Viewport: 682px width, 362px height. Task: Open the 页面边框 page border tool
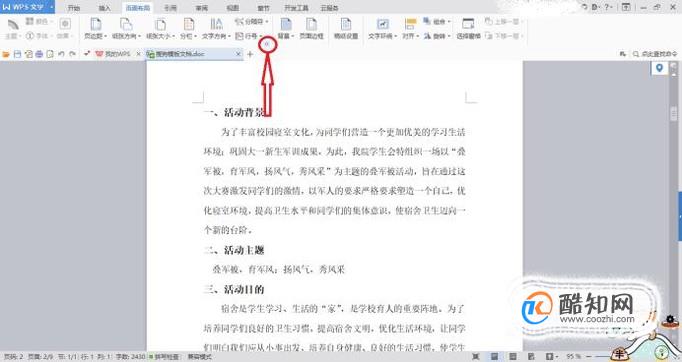(x=311, y=29)
